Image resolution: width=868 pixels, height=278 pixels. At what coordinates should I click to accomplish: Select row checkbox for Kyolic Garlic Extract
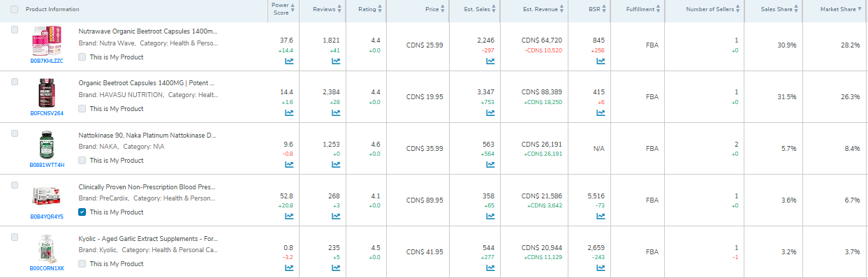point(15,237)
